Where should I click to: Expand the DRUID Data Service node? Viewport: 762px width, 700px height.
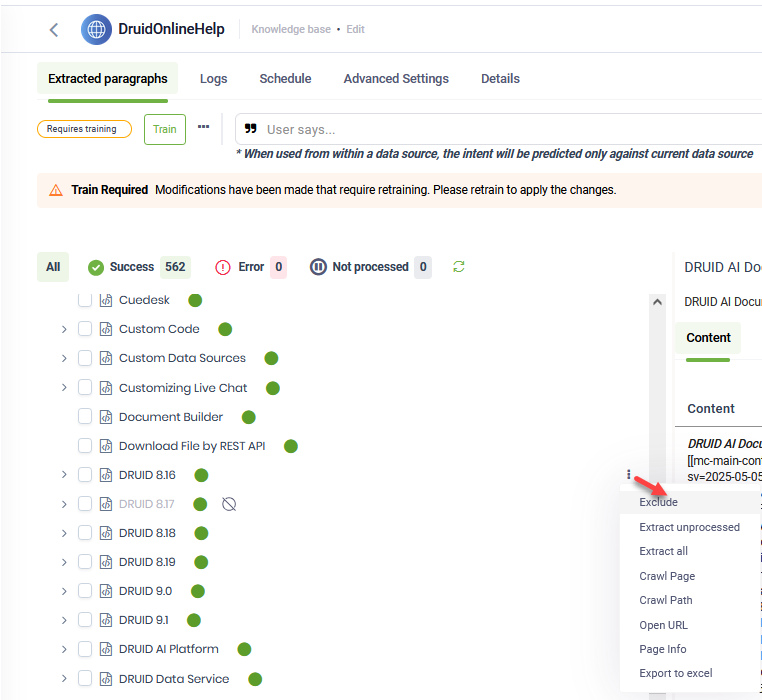(x=64, y=679)
